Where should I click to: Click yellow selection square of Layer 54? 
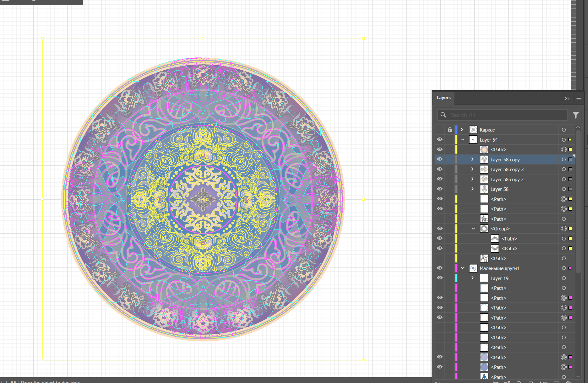coord(570,140)
